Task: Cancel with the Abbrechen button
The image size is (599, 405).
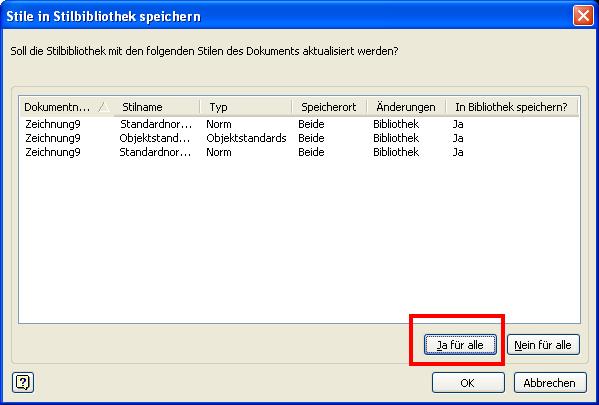Action: click(x=549, y=382)
